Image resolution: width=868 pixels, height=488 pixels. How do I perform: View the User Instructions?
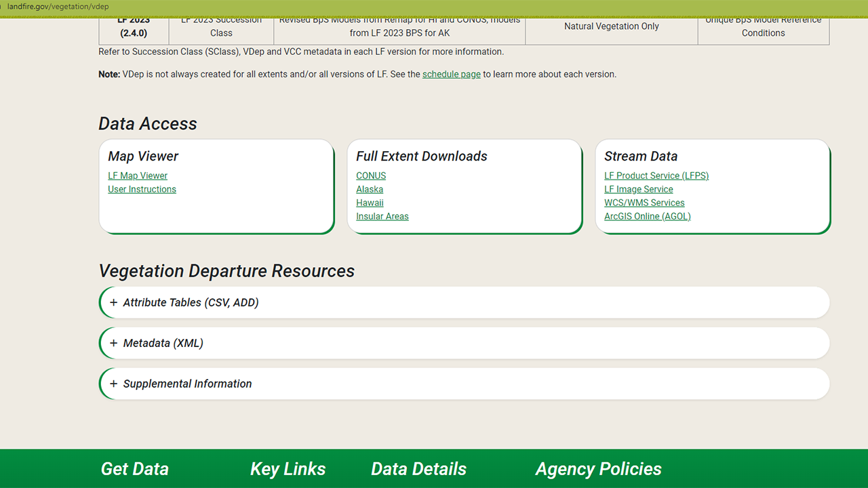click(142, 189)
